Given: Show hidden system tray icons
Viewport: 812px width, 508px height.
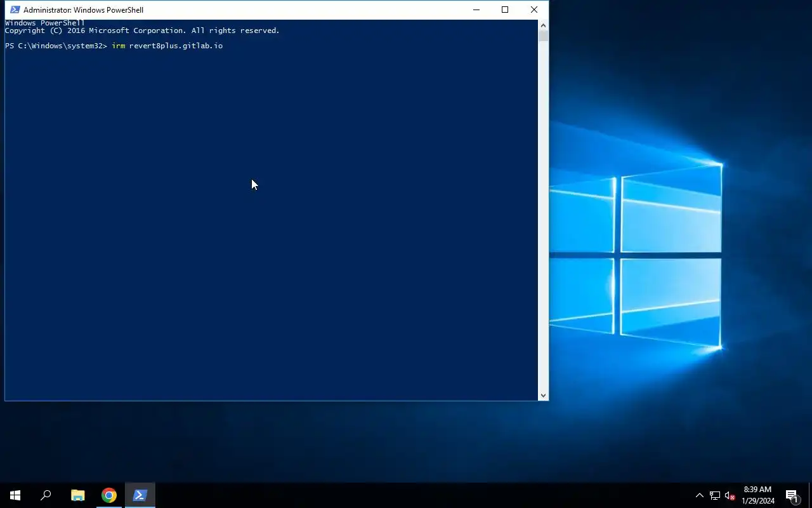Looking at the screenshot, I should pyautogui.click(x=699, y=495).
